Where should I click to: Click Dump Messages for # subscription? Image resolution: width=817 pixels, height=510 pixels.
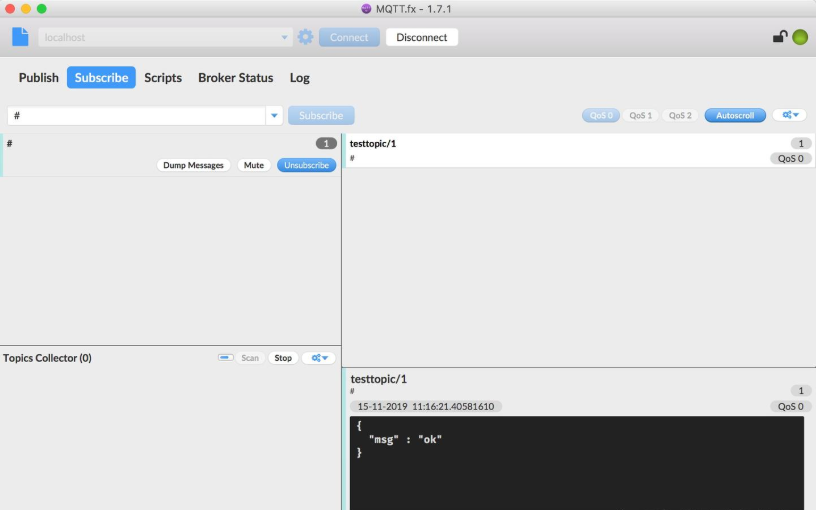pos(193,165)
